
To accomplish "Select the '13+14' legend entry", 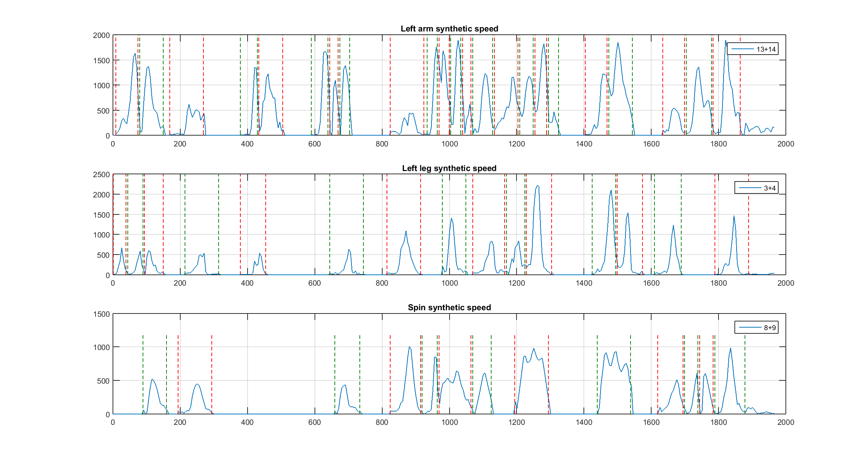I will (753, 49).
